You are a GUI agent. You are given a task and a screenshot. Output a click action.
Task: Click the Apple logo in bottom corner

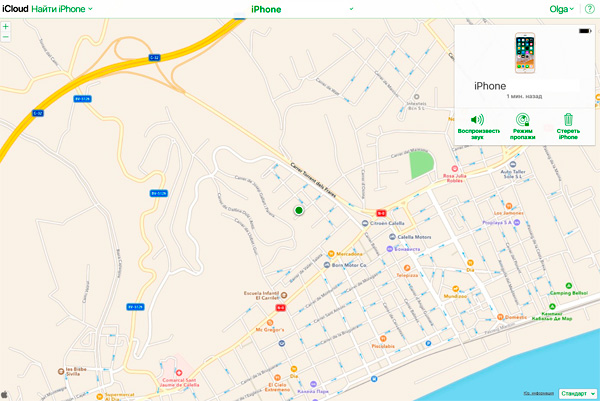point(6,394)
